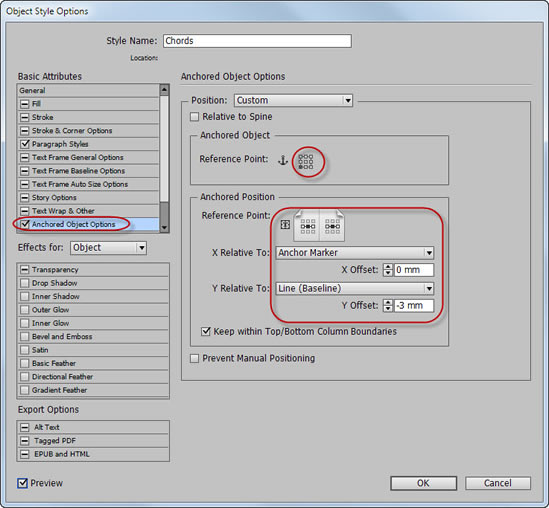Click the anchor symbol beside Reference Point
Image resolution: width=549 pixels, height=508 pixels.
tap(283, 160)
